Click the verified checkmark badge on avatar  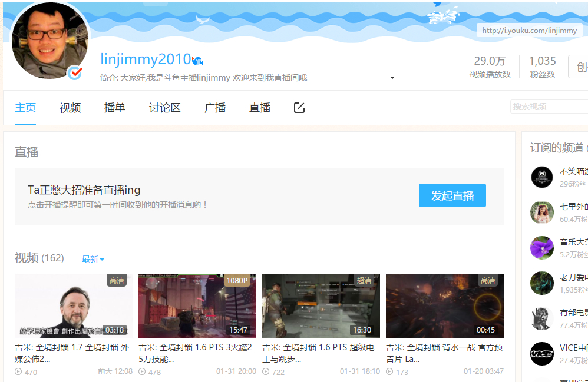[x=75, y=72]
